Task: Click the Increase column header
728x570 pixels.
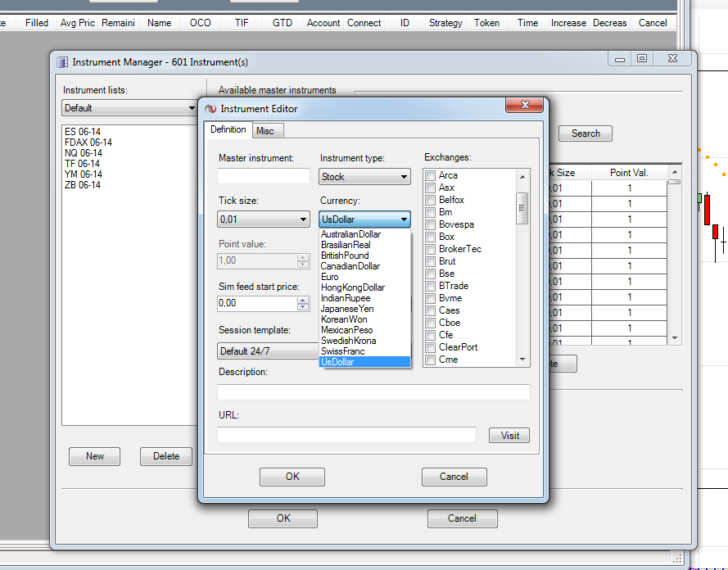Action: [x=568, y=23]
